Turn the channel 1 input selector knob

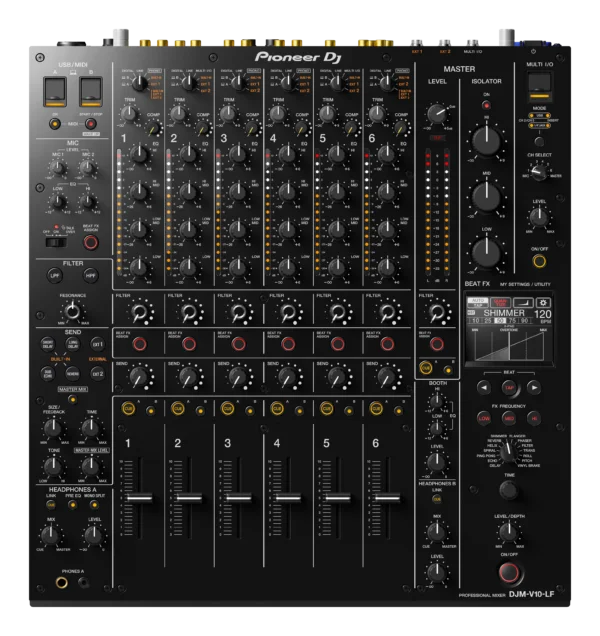pyautogui.click(x=140, y=83)
